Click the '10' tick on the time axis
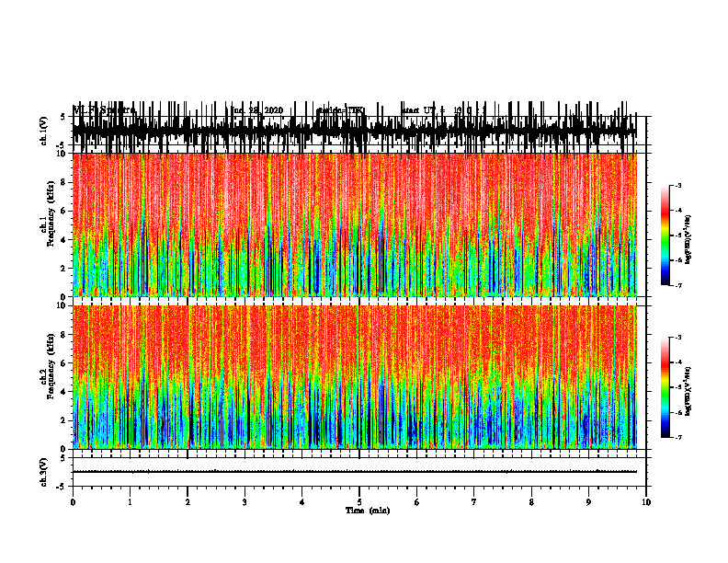Image resolution: width=728 pixels, height=563 pixels. 646,502
